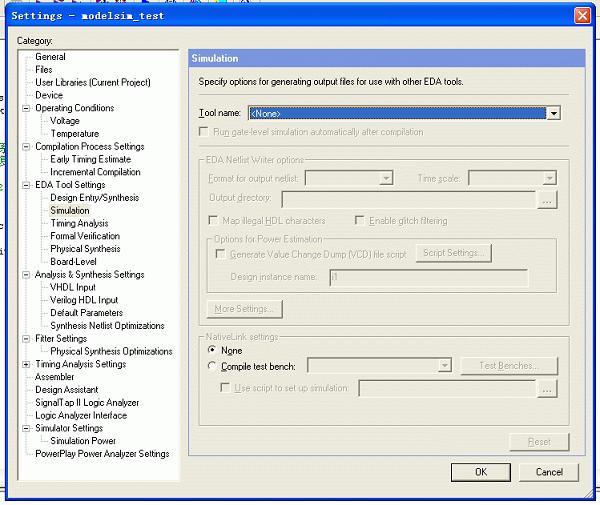The width and height of the screenshot is (600, 505).
Task: Toggle Map illegal HDL characters checkbox
Action: [x=213, y=220]
